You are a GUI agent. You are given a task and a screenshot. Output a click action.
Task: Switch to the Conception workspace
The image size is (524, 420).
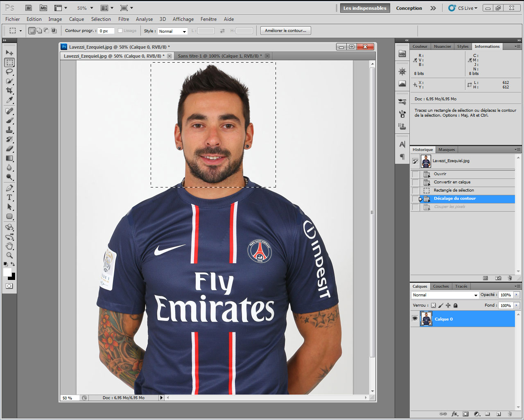pyautogui.click(x=409, y=8)
